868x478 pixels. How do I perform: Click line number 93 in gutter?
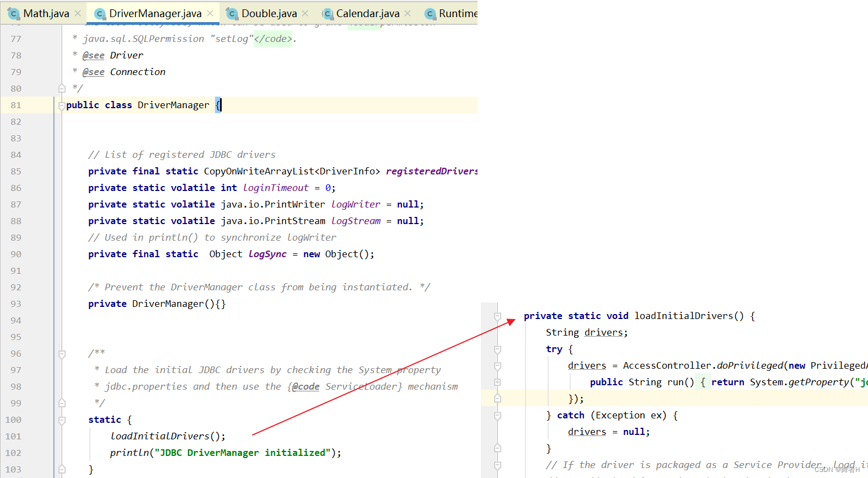point(15,304)
